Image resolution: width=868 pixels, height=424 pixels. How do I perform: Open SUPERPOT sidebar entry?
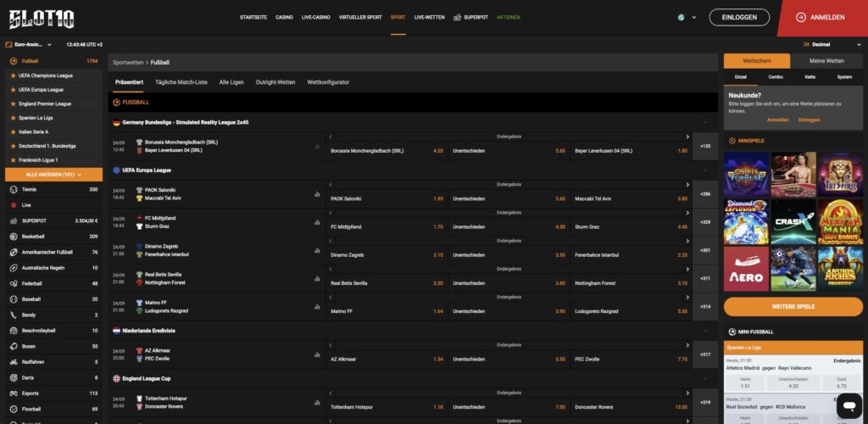(53, 220)
